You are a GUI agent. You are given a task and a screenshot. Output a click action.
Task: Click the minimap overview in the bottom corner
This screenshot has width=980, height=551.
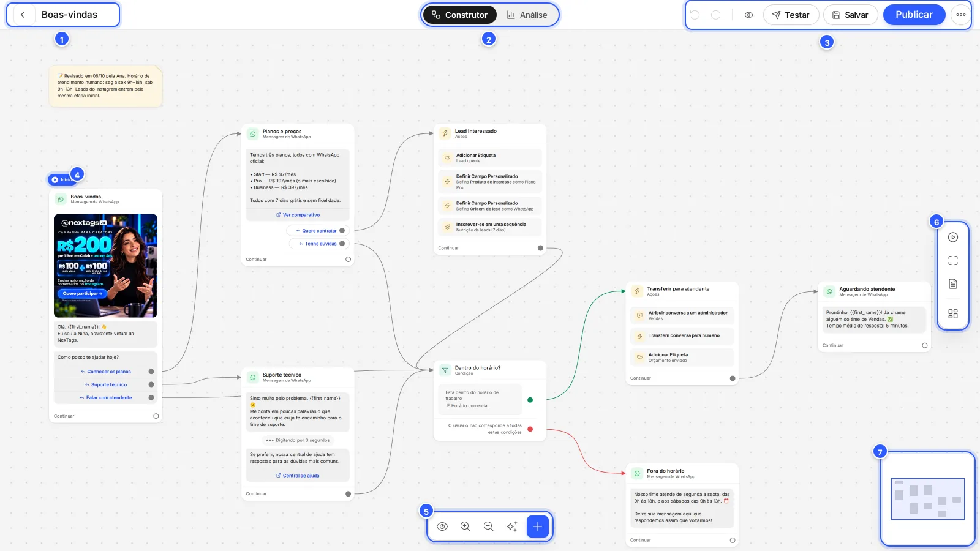[x=927, y=499]
